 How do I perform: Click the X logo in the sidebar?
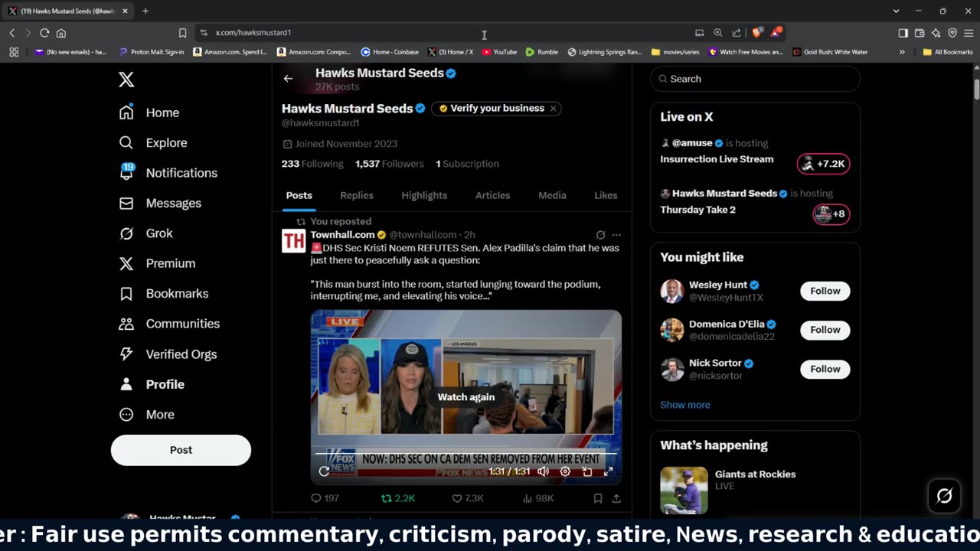126,80
